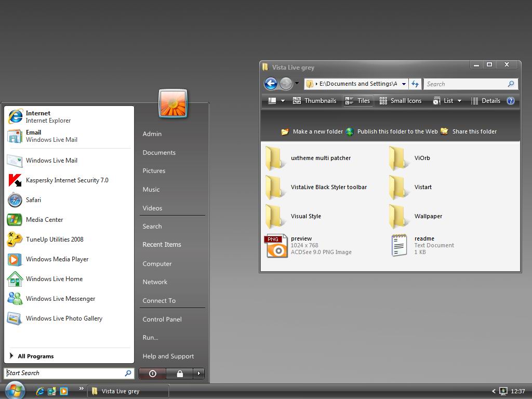Click the Start orb button
Image resolution: width=532 pixels, height=399 pixels.
[15, 390]
